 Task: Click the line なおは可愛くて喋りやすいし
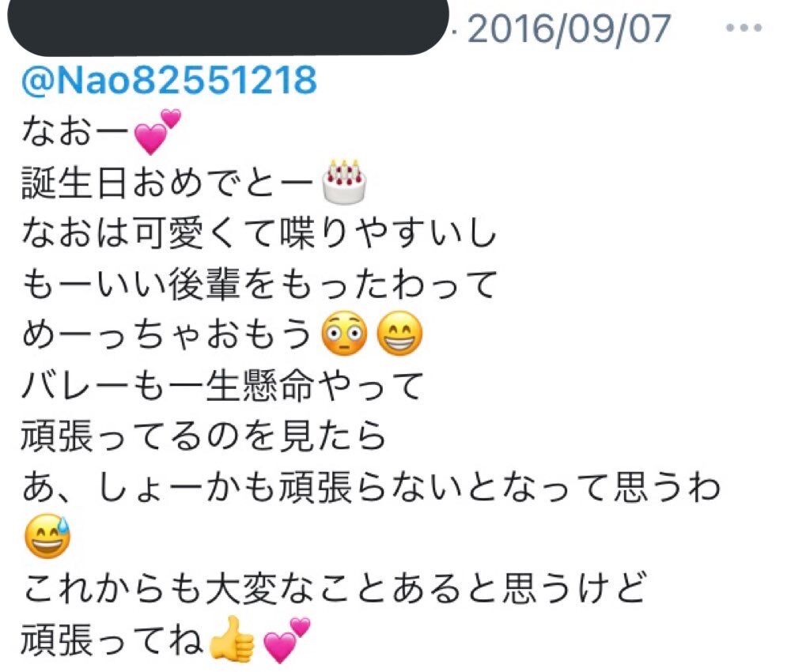(x=259, y=233)
